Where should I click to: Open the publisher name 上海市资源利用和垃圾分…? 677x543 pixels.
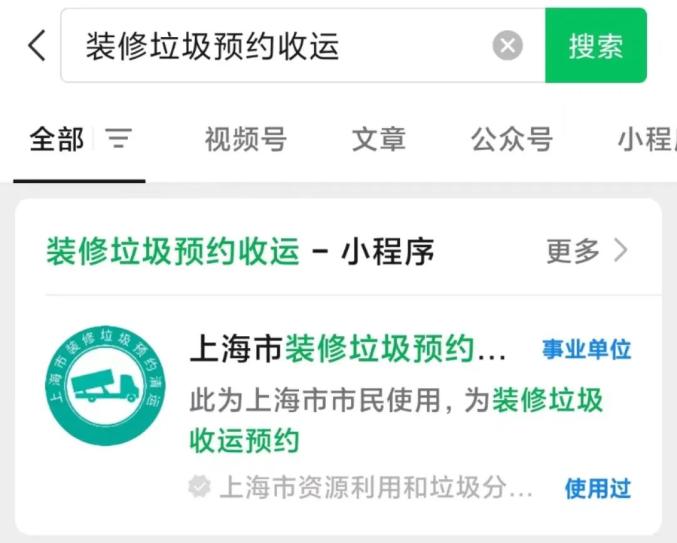(376, 487)
